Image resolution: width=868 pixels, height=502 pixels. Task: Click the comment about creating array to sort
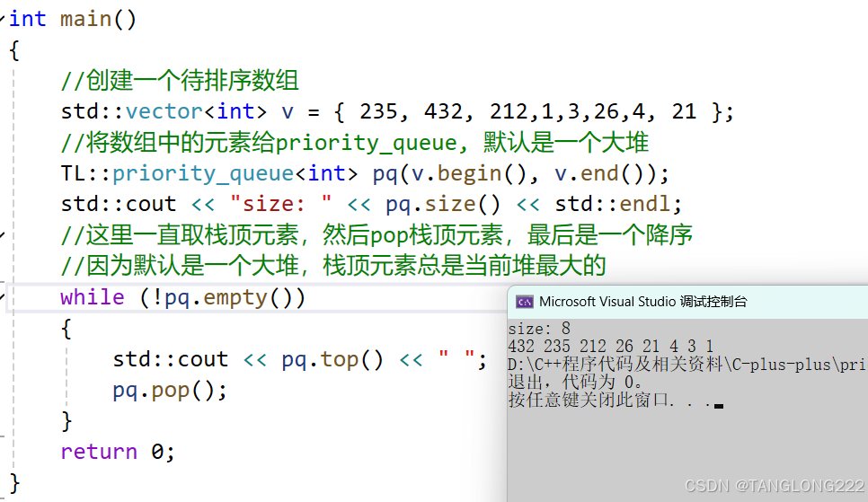pyautogui.click(x=180, y=80)
